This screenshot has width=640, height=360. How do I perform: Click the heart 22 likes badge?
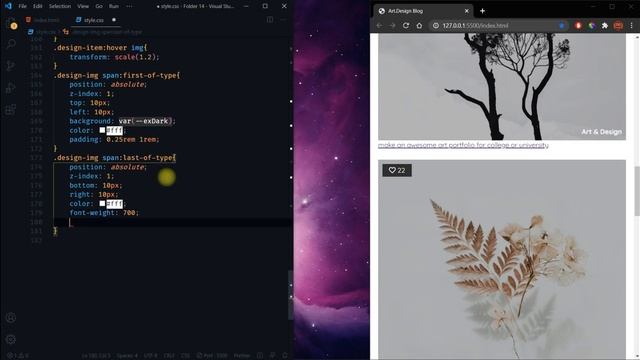coord(397,170)
